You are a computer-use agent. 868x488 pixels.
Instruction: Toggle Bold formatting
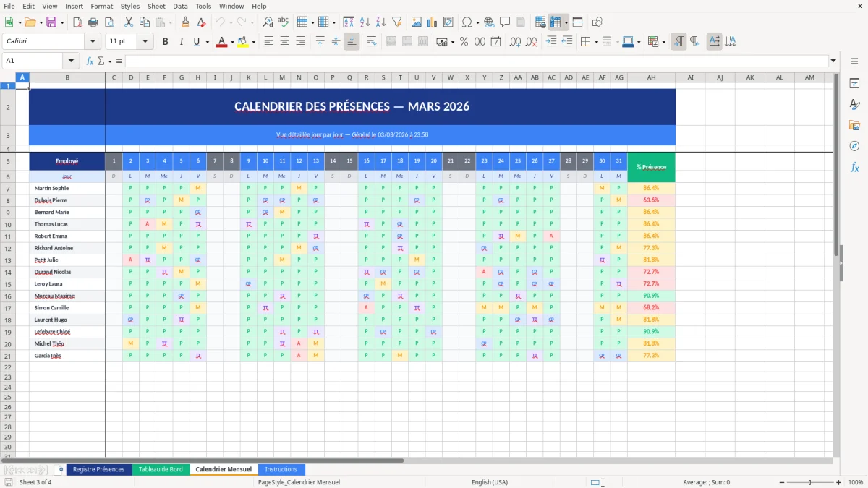165,42
